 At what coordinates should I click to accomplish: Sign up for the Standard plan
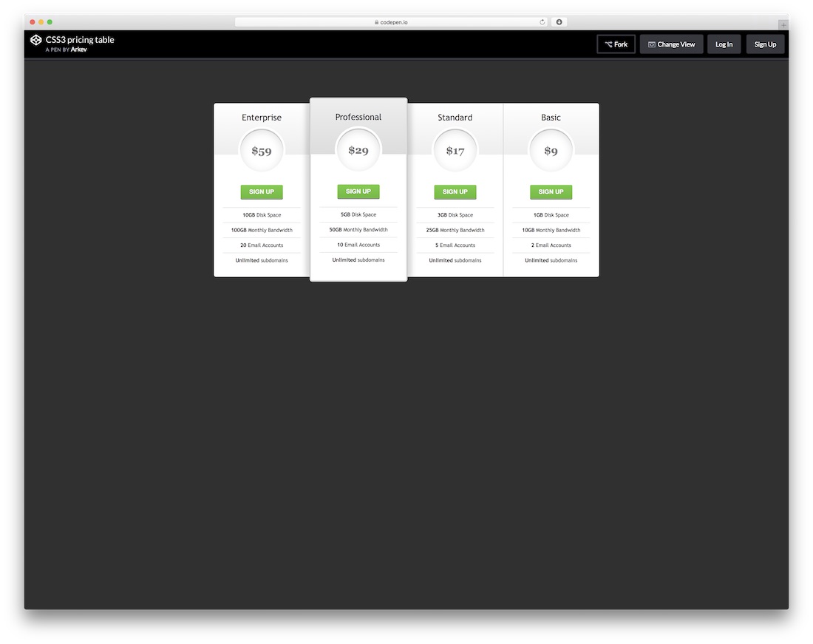pos(455,191)
